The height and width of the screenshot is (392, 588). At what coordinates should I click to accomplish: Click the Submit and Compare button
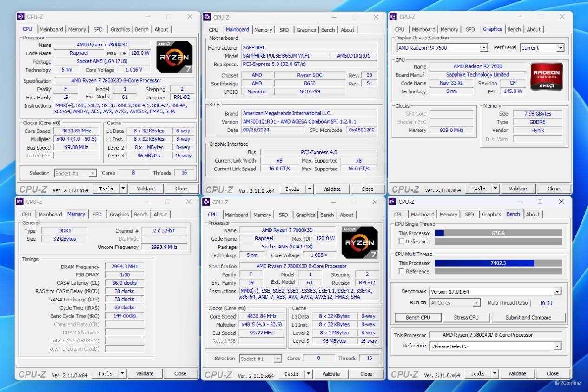click(x=528, y=318)
